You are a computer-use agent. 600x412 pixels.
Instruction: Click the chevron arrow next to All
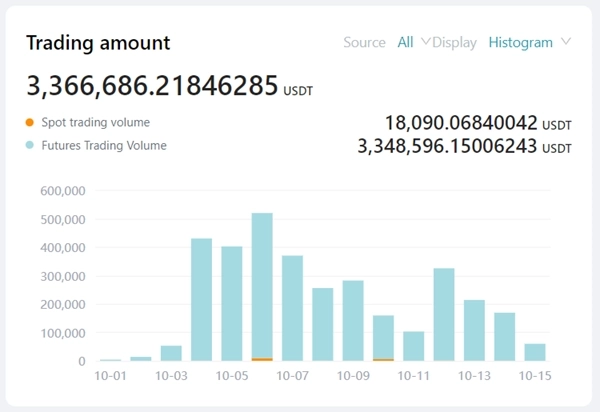coord(426,42)
